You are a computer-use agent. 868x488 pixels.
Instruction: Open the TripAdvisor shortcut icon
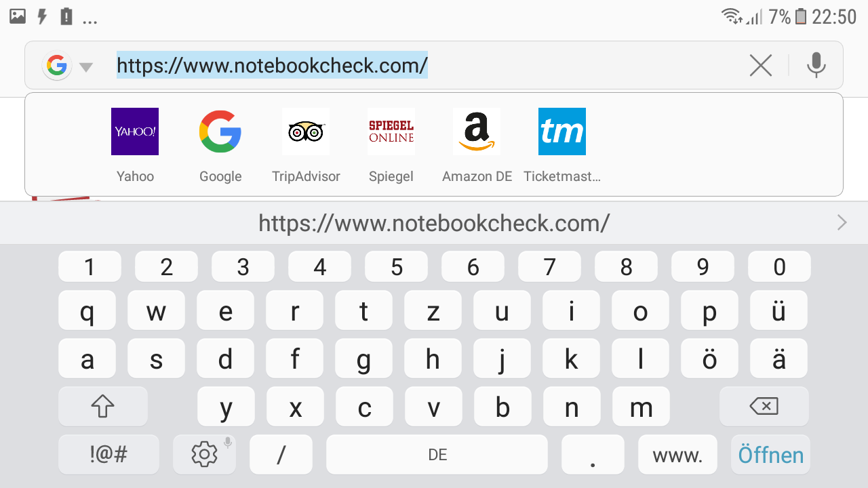(x=306, y=131)
